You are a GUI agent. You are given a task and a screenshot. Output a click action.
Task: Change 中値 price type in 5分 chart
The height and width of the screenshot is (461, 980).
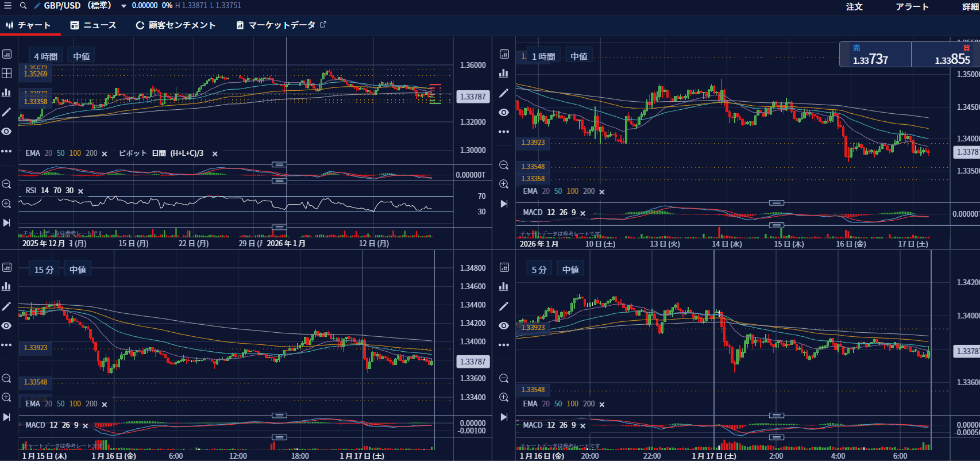coord(570,269)
